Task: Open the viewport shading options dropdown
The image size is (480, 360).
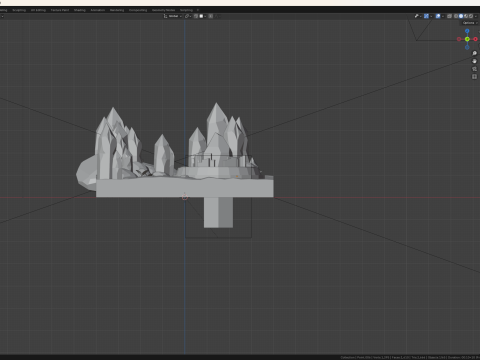Action: [476, 16]
